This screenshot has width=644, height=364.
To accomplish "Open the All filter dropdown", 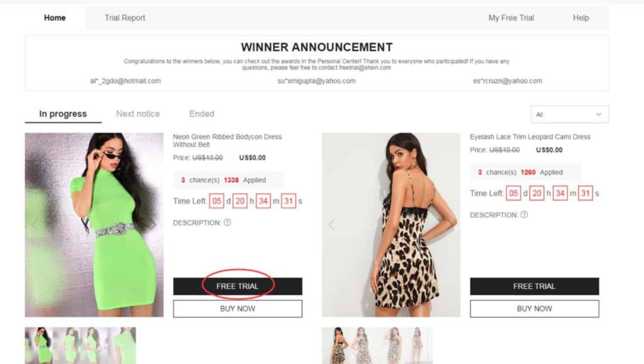I will [x=570, y=114].
